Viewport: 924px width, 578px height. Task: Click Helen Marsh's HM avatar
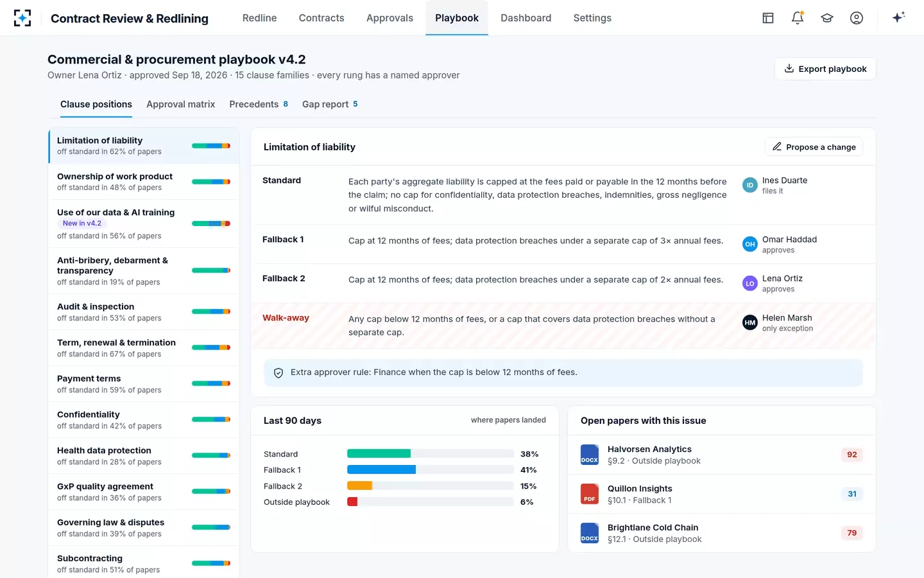750,322
